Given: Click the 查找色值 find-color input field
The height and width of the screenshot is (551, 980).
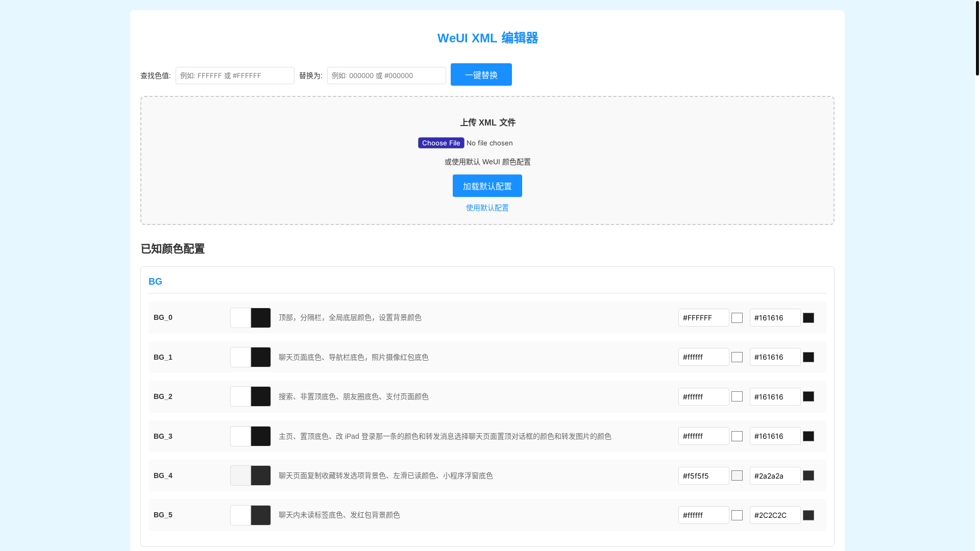Looking at the screenshot, I should (x=235, y=76).
